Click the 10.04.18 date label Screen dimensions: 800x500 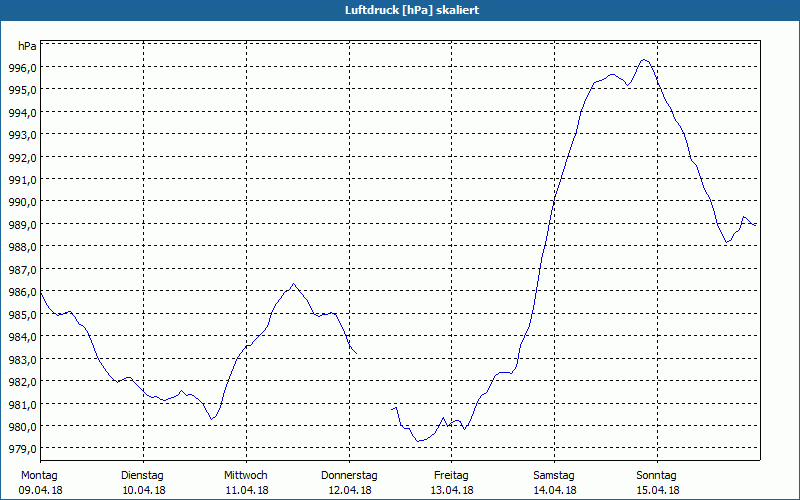pos(144,491)
